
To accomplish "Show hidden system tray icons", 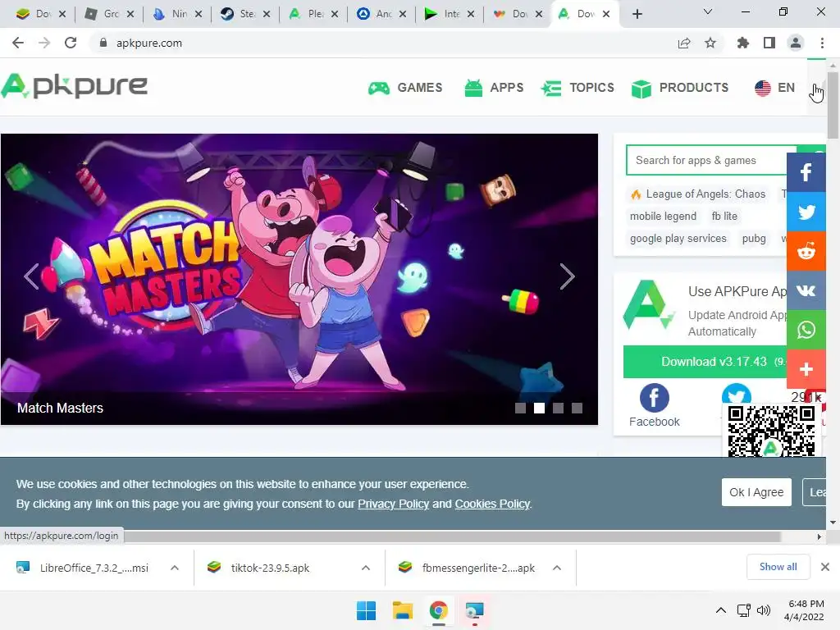I will pyautogui.click(x=721, y=610).
